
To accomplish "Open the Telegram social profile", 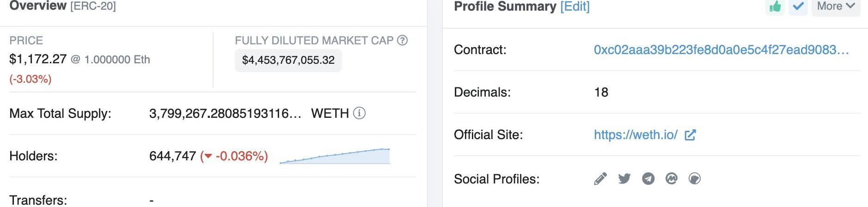I will coord(648,179).
